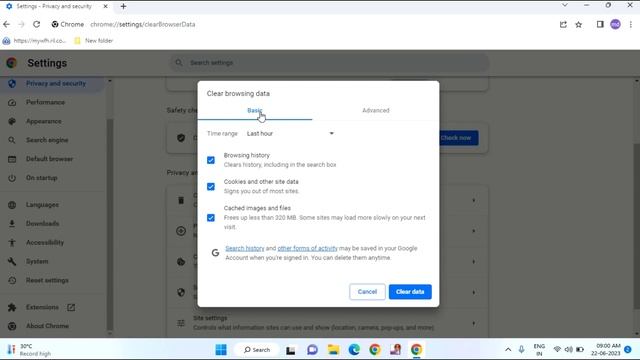
Task: Open Performance settings section
Action: (x=45, y=102)
